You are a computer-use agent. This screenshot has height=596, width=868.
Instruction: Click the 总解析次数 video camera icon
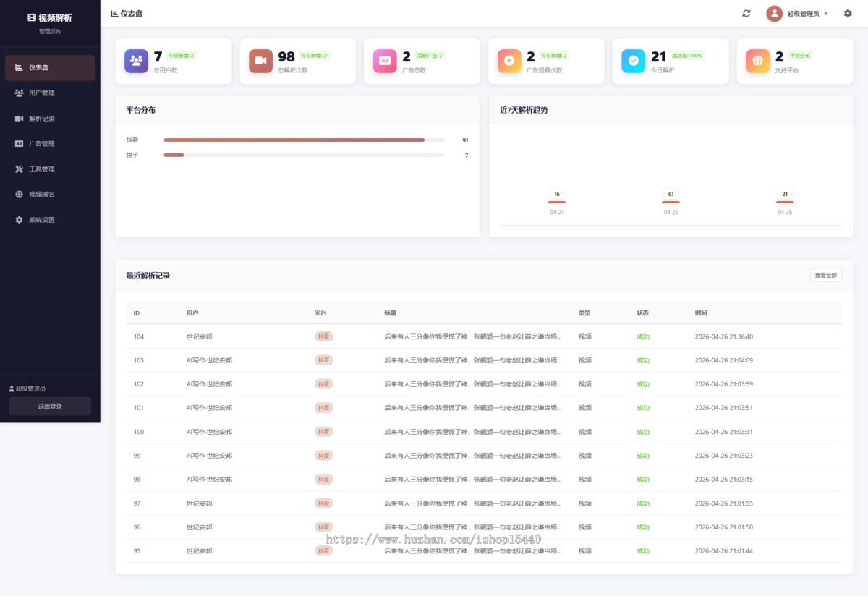point(260,61)
